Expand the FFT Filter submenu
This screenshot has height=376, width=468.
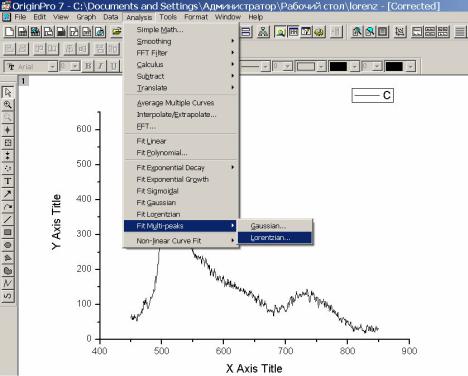point(181,53)
